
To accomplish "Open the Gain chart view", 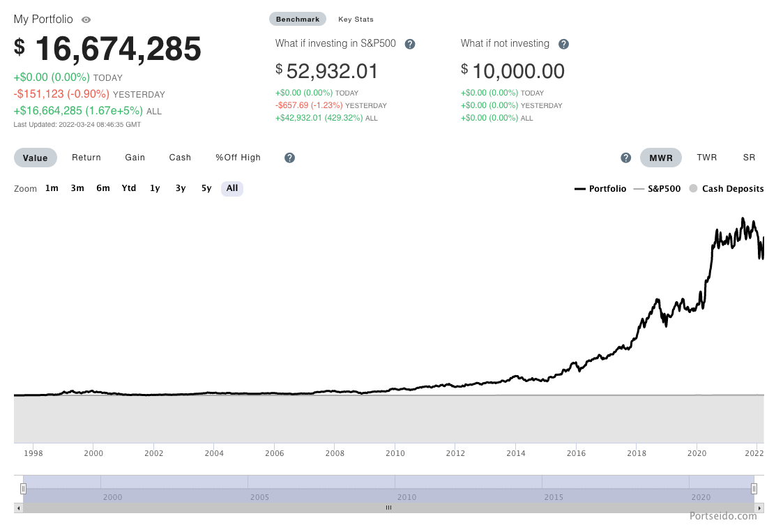I will [x=135, y=158].
